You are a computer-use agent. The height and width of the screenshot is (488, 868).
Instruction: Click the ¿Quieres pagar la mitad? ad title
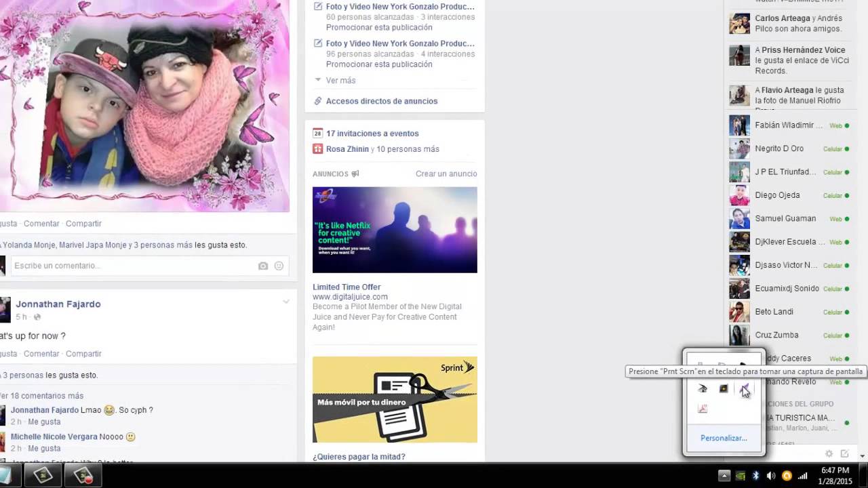[x=359, y=457]
